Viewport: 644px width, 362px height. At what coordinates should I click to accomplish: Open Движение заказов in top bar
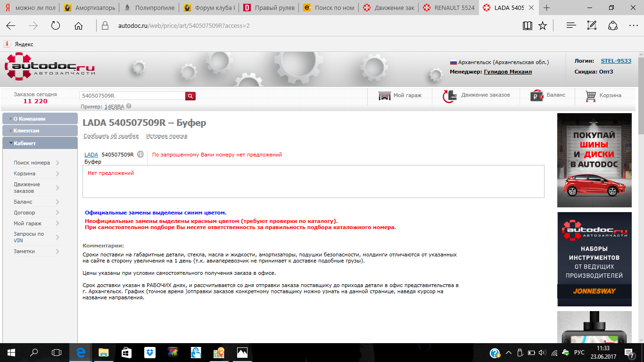[x=476, y=96]
